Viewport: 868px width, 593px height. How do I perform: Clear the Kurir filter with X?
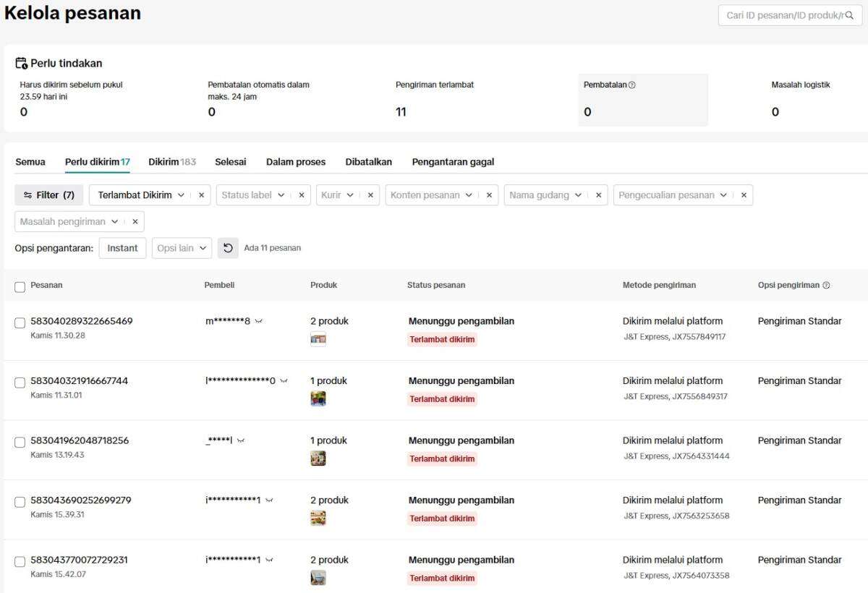pos(369,195)
